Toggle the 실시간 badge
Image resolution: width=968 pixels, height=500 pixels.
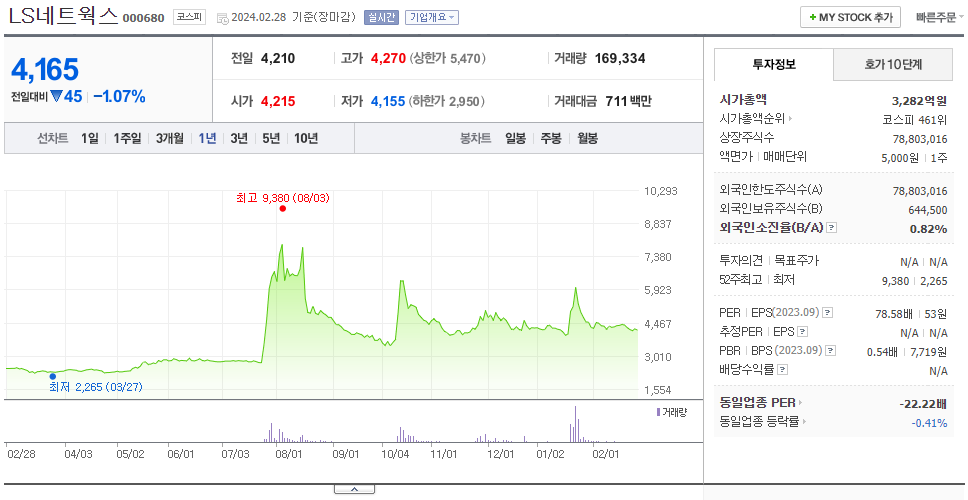click(382, 17)
